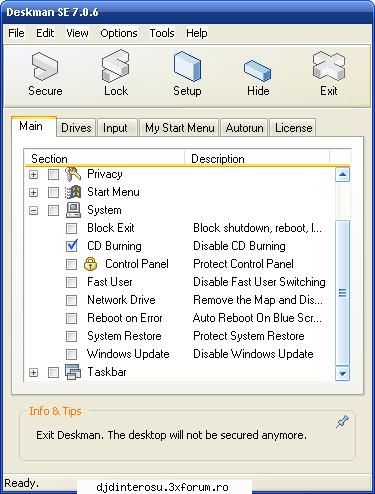Screen dimensions: 375x494
Task: Select the System section row label
Action: [x=104, y=210]
